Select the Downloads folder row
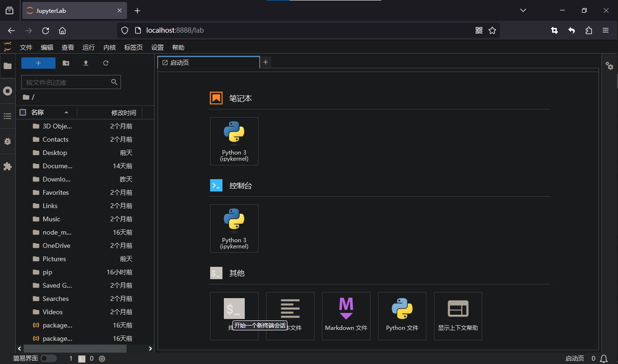The image size is (618, 364). pos(85,179)
